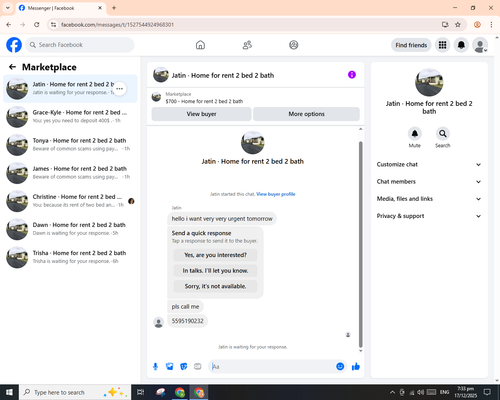The height and width of the screenshot is (400, 500).
Task: Click listing thumbnail beside $700 Marketplace
Action: click(156, 97)
